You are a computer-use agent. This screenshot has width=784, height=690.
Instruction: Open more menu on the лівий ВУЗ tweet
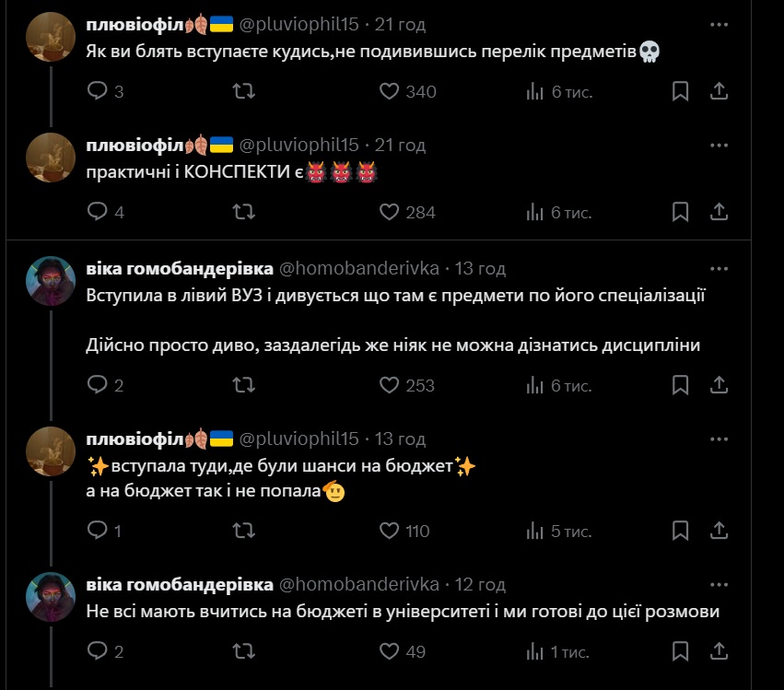tap(719, 268)
